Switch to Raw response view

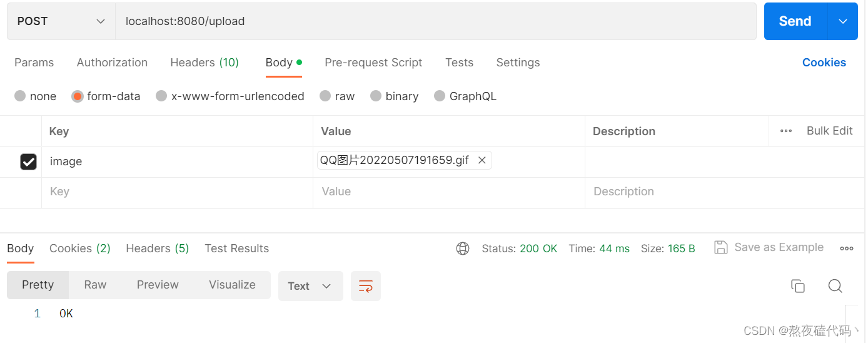(95, 285)
